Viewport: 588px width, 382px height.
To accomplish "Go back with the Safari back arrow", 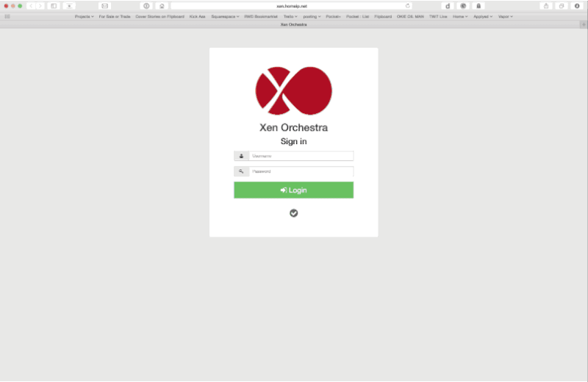I will pos(31,6).
